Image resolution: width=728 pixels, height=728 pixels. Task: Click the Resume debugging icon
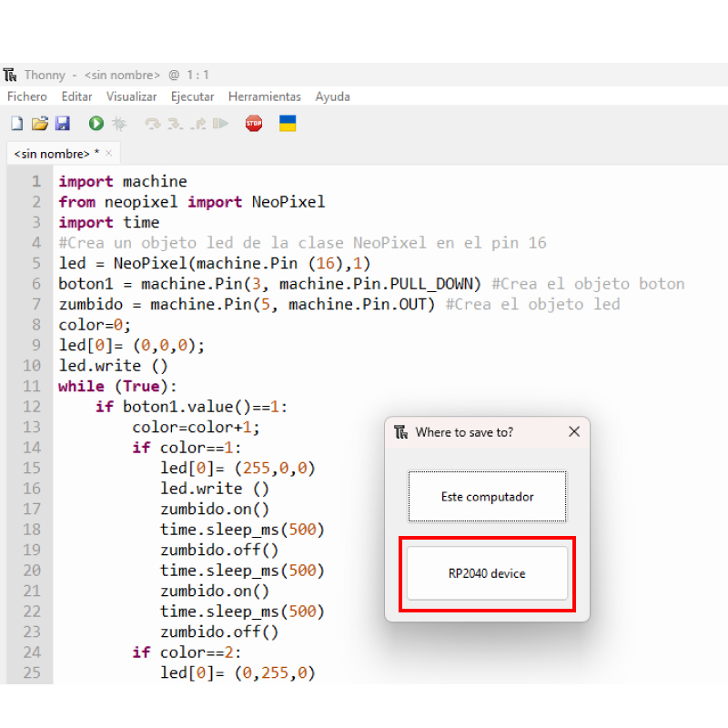(x=220, y=124)
